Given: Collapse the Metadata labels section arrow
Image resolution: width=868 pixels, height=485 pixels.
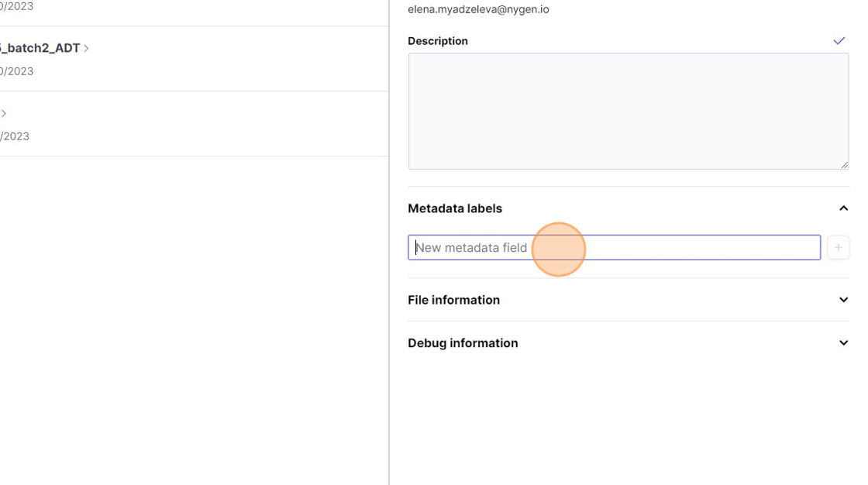Looking at the screenshot, I should 843,208.
